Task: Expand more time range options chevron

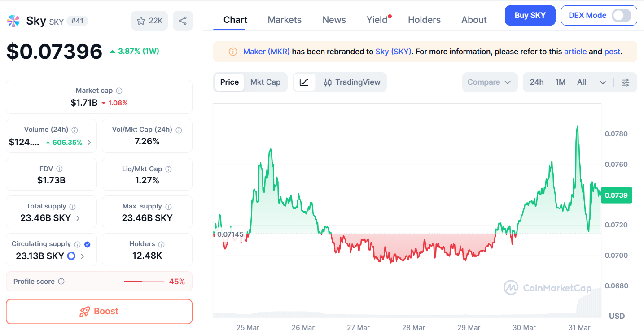Action: coord(603,82)
